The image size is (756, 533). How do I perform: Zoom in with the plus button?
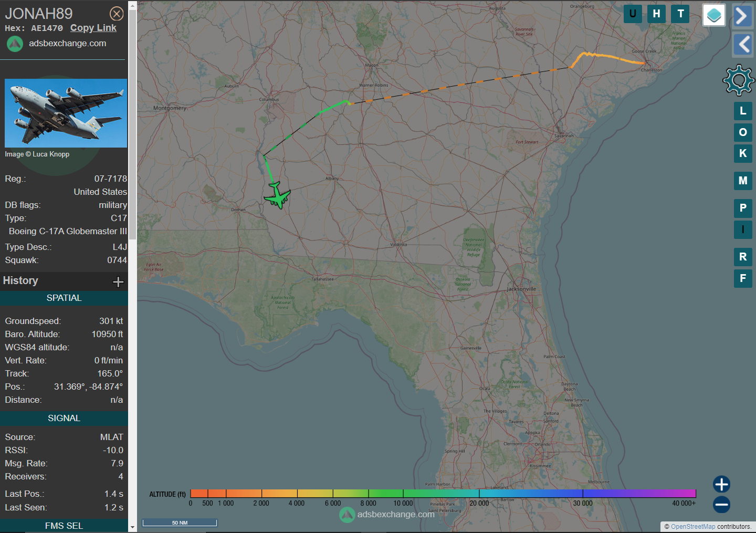(x=721, y=484)
